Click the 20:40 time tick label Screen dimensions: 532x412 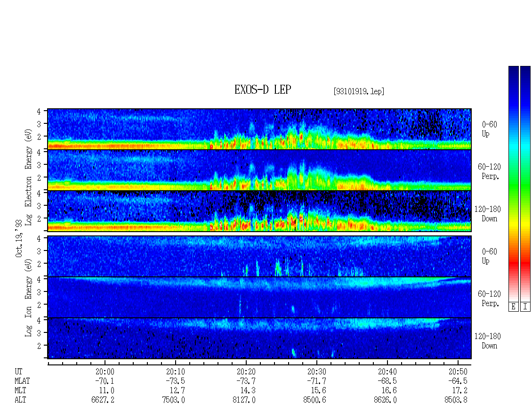point(387,372)
